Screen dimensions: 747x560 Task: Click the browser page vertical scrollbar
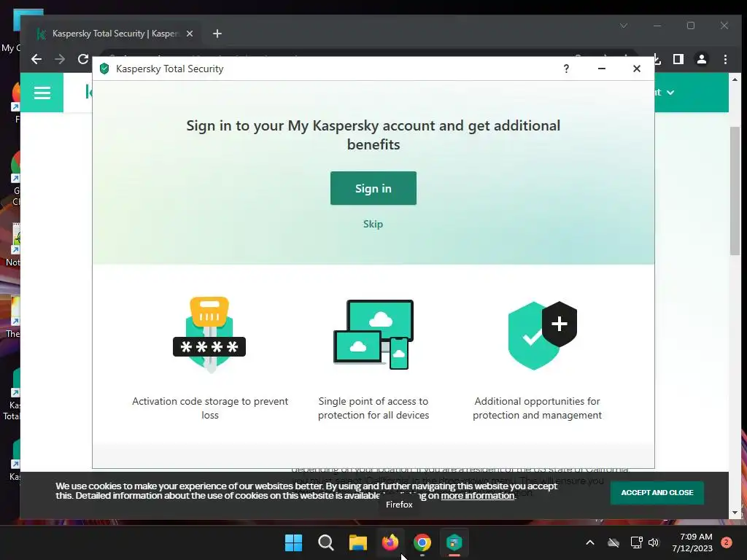(x=735, y=190)
